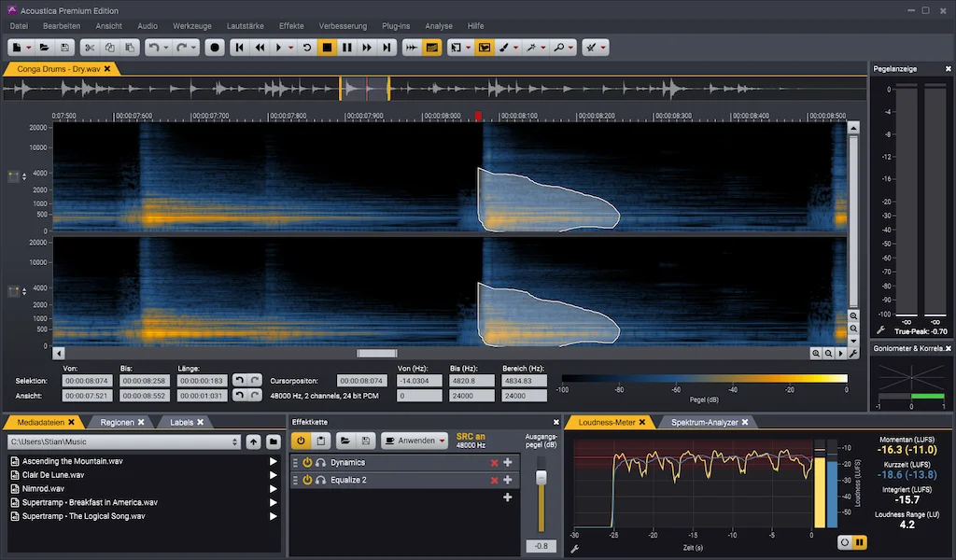Click the Save disk icon in main toolbar

coord(64,48)
